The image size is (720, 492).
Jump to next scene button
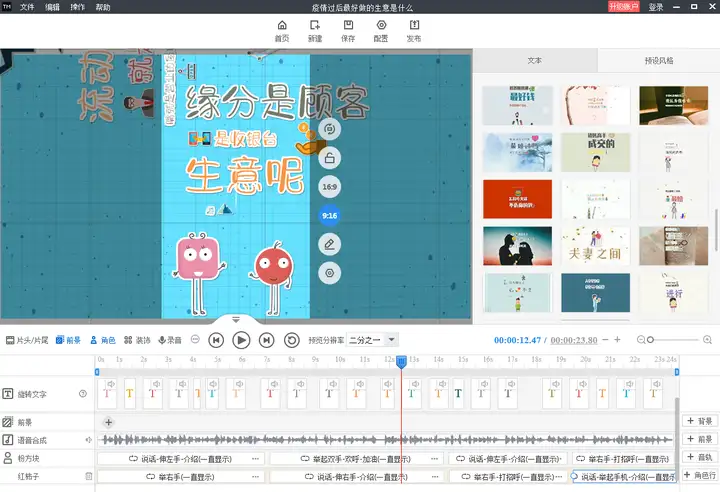coord(266,340)
